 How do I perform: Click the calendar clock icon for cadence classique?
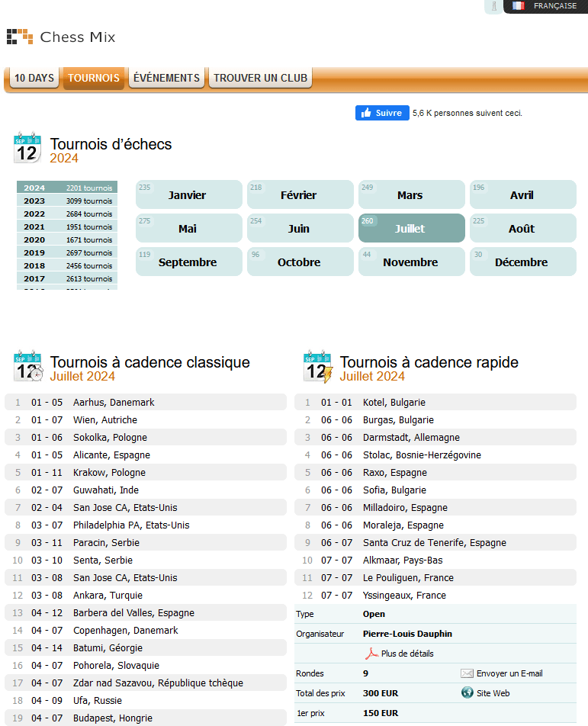click(28, 365)
